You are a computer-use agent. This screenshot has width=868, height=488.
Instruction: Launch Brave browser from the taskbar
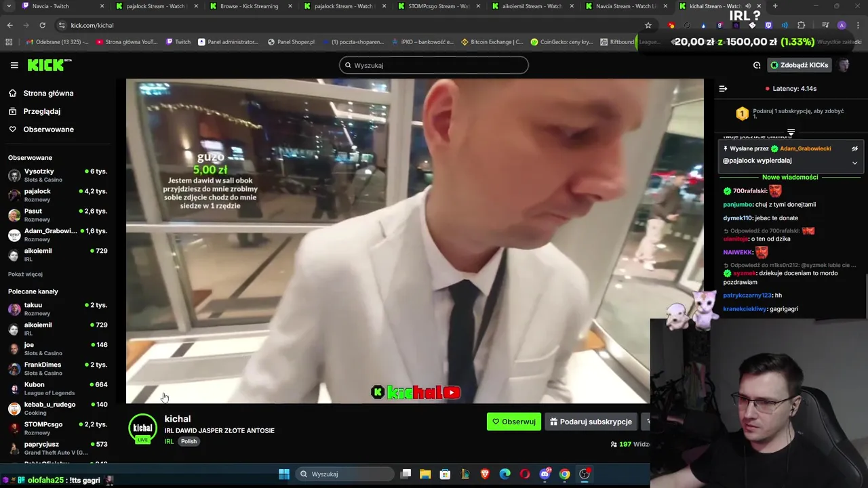pos(485,474)
